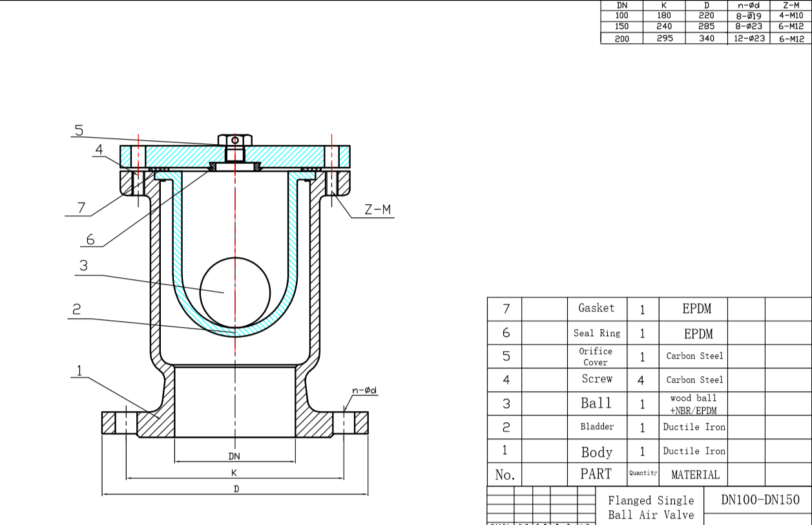Viewport: 812px width, 525px height.
Task: Click the "PART" column header
Action: point(596,474)
